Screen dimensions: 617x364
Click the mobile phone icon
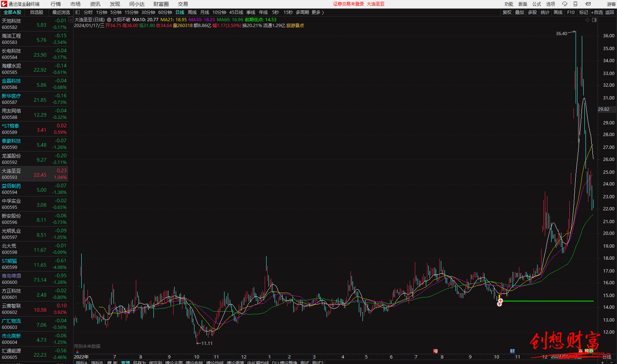(576, 4)
